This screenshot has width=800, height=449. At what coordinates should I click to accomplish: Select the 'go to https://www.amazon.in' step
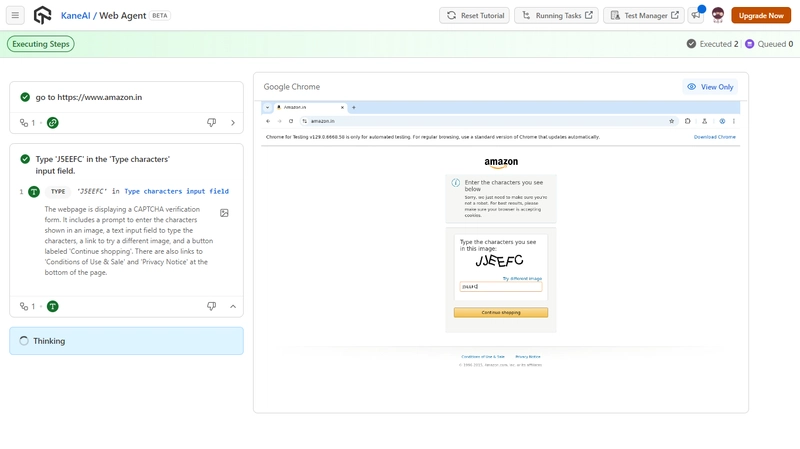click(89, 97)
